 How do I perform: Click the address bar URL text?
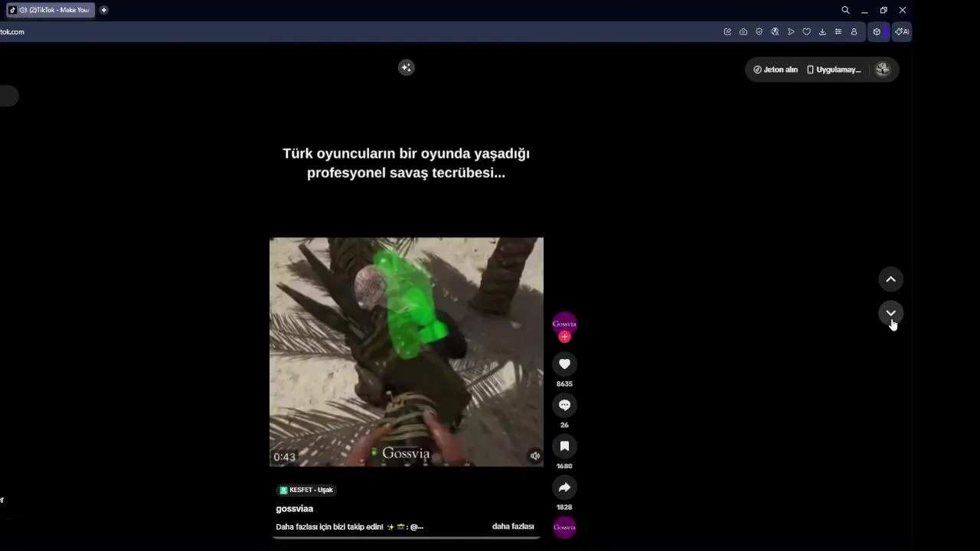[x=12, y=31]
